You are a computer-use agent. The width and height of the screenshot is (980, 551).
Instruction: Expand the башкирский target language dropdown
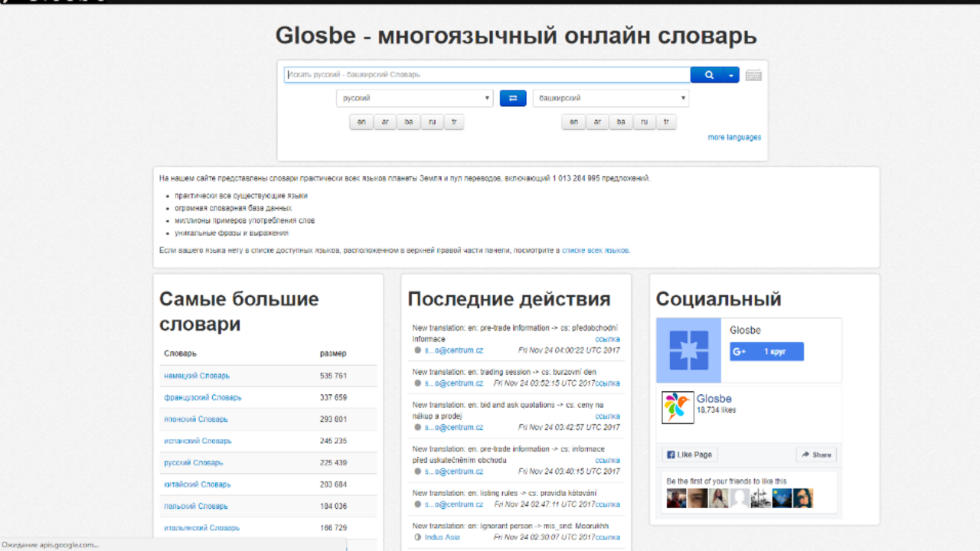[610, 98]
